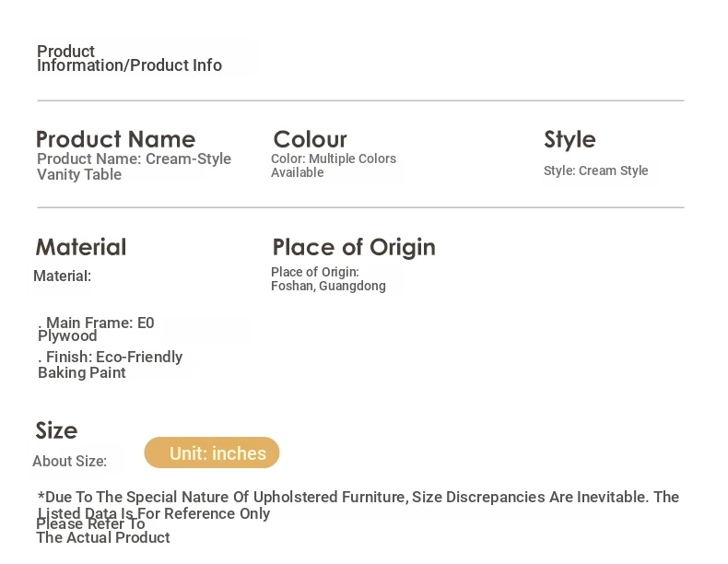
Task: Click the 'Unit: inches' orange badge
Action: [212, 452]
